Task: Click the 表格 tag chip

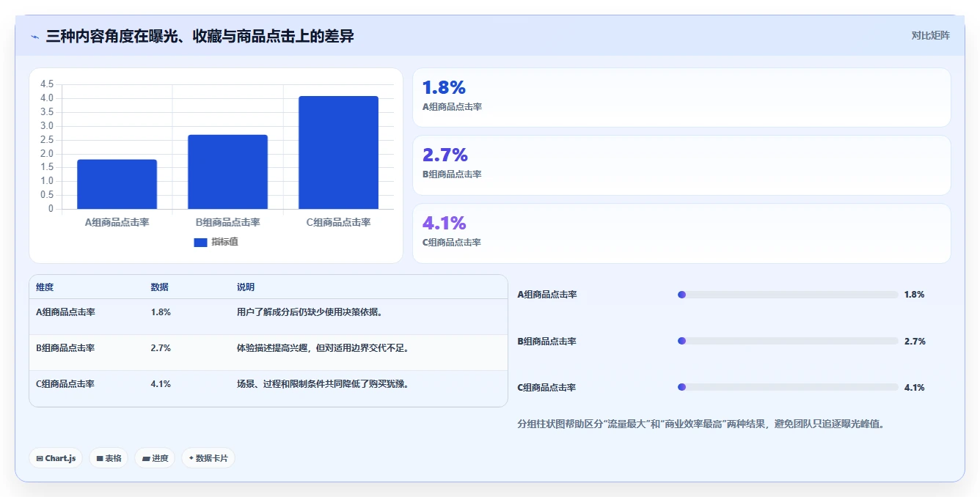Action: coord(109,458)
